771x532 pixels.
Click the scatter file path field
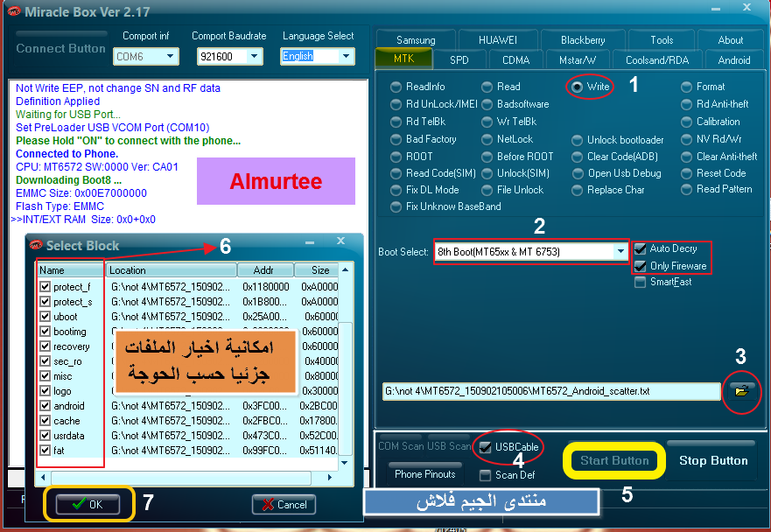[551, 391]
